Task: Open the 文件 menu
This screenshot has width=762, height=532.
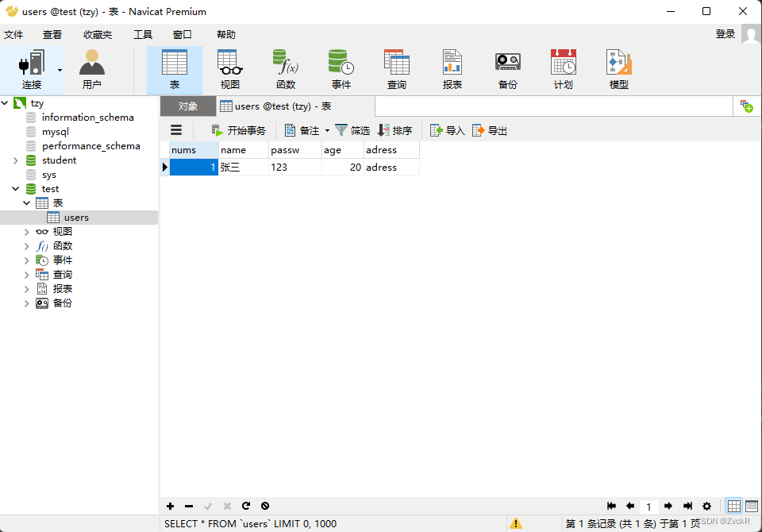Action: click(x=13, y=34)
